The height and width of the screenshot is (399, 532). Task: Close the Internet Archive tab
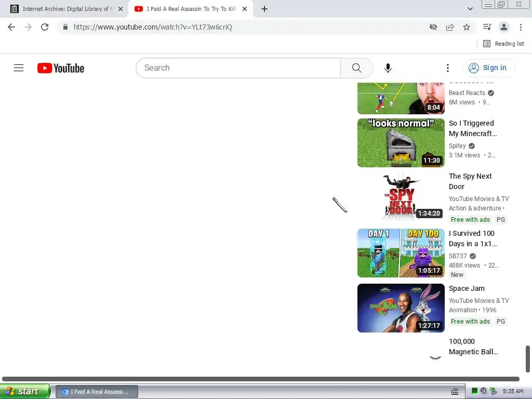(x=121, y=9)
